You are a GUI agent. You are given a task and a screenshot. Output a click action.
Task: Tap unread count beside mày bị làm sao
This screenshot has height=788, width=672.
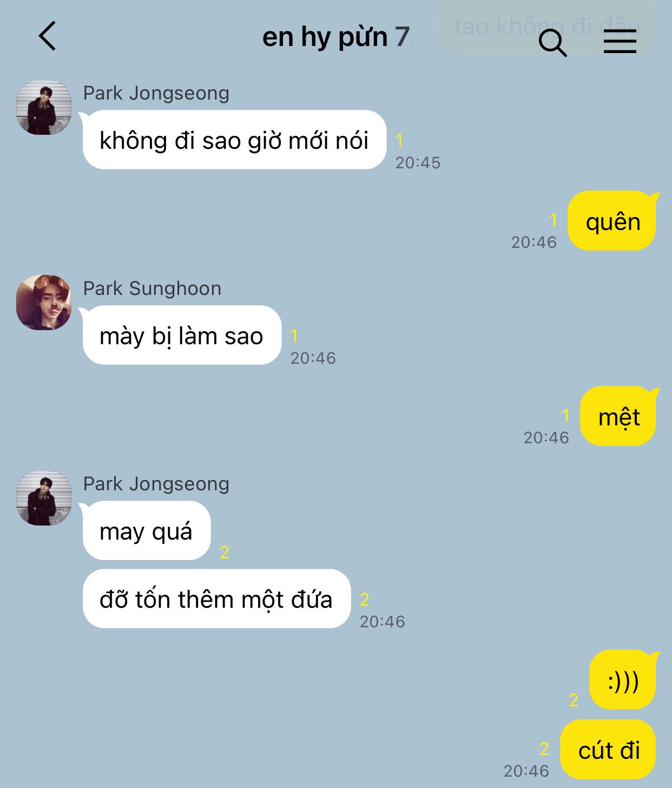point(294,336)
